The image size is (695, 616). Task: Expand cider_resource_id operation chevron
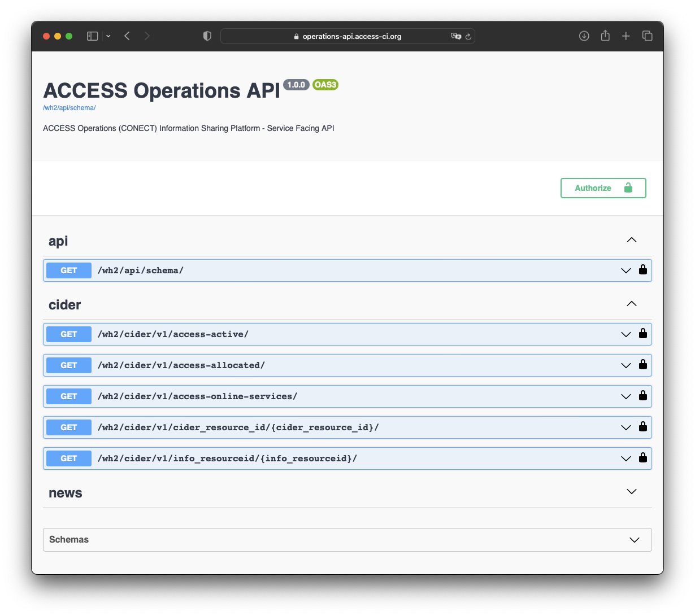click(626, 427)
